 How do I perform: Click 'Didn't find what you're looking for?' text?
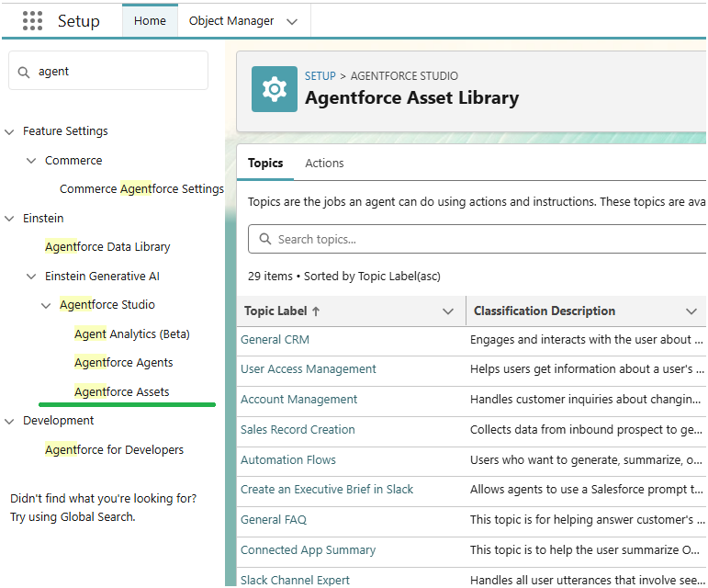coord(104,499)
